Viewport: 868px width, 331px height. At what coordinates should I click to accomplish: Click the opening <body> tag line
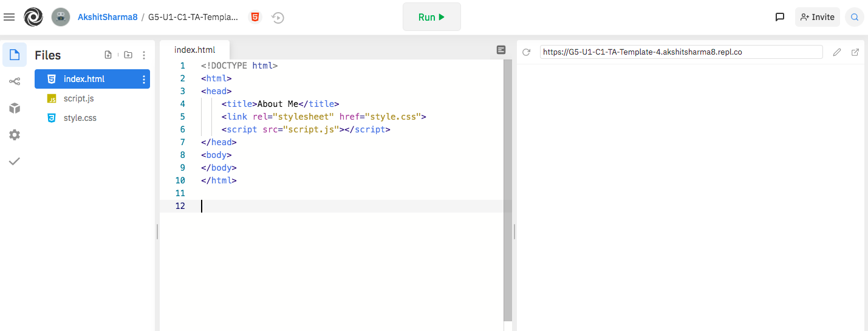pyautogui.click(x=216, y=155)
